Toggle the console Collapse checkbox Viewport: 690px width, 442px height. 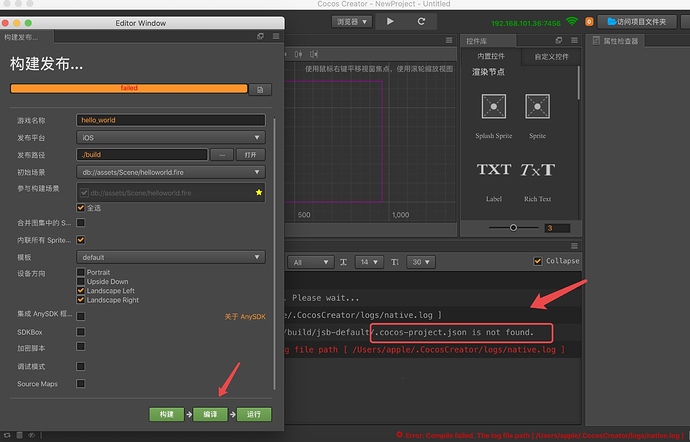[x=538, y=261]
